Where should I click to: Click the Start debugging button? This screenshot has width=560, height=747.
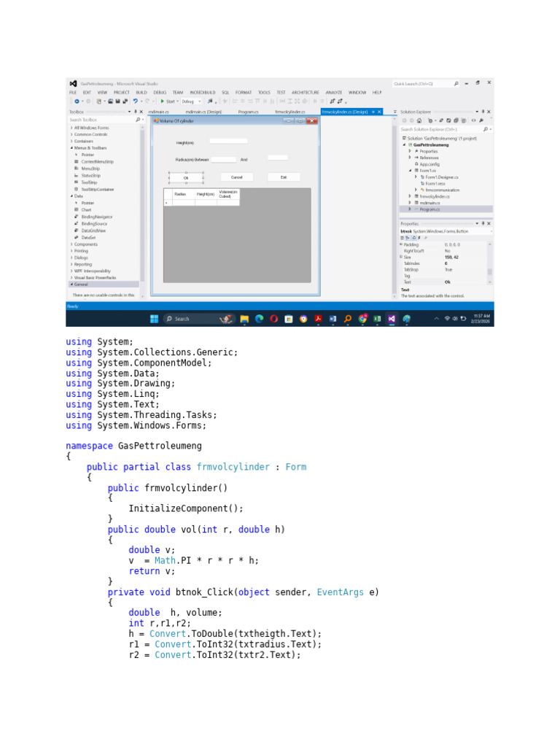(169, 101)
